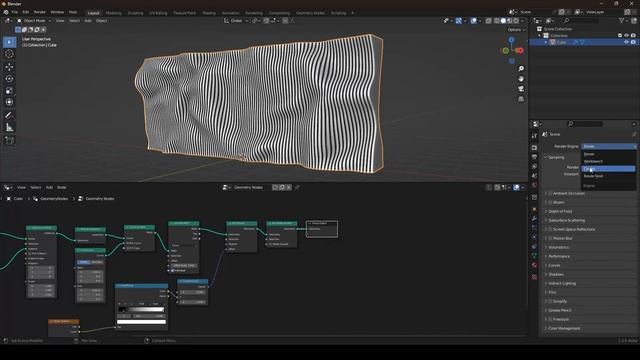Viewport: 640px width, 360px height.
Task: Select the Scale tool in viewport toolbar
Action: [9, 90]
